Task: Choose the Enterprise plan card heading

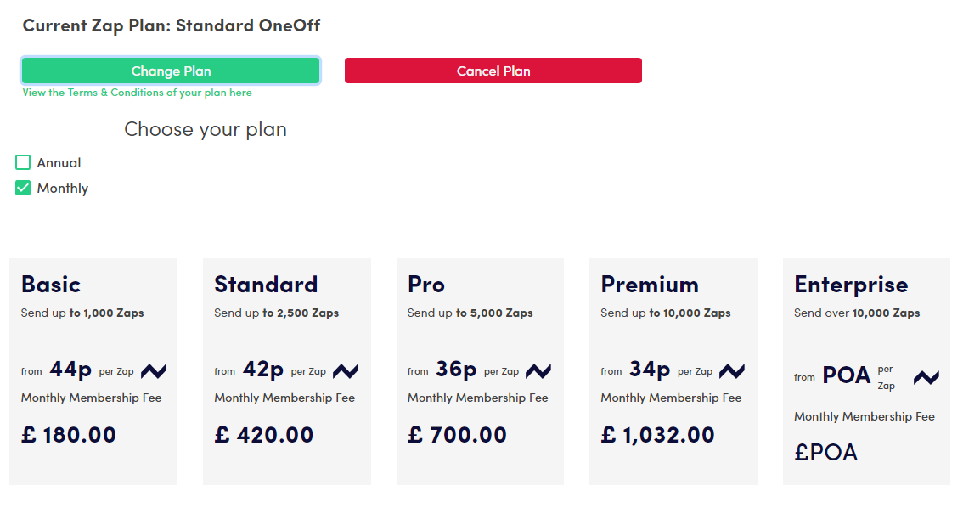Action: point(851,284)
